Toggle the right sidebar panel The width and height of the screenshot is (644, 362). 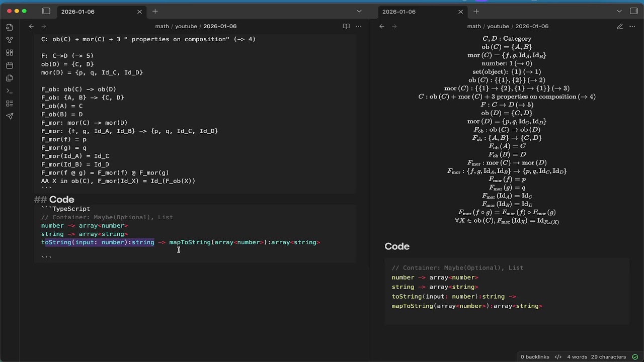[x=634, y=11]
